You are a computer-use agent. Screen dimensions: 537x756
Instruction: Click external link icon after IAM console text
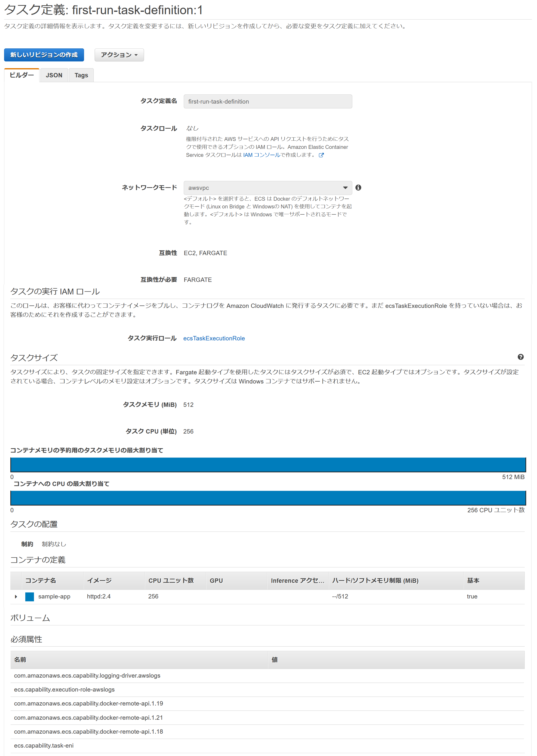(x=321, y=155)
